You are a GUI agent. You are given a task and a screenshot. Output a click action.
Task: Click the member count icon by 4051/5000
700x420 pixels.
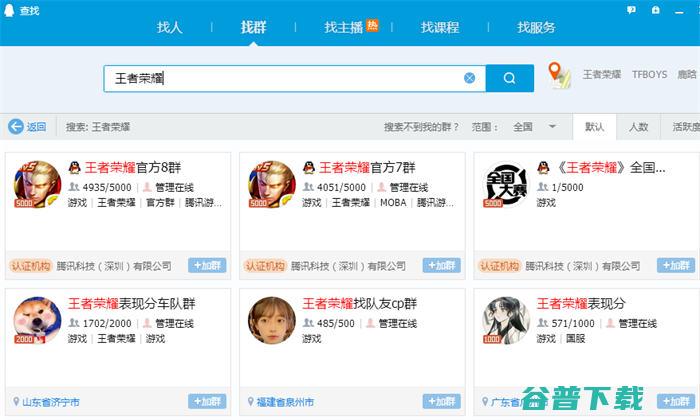[308, 187]
